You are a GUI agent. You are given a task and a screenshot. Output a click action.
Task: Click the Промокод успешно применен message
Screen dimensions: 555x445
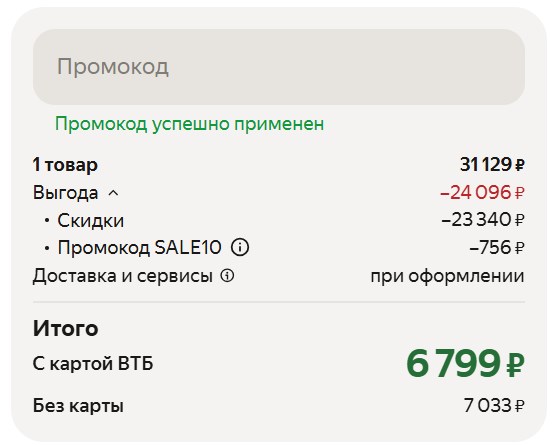[x=189, y=124]
